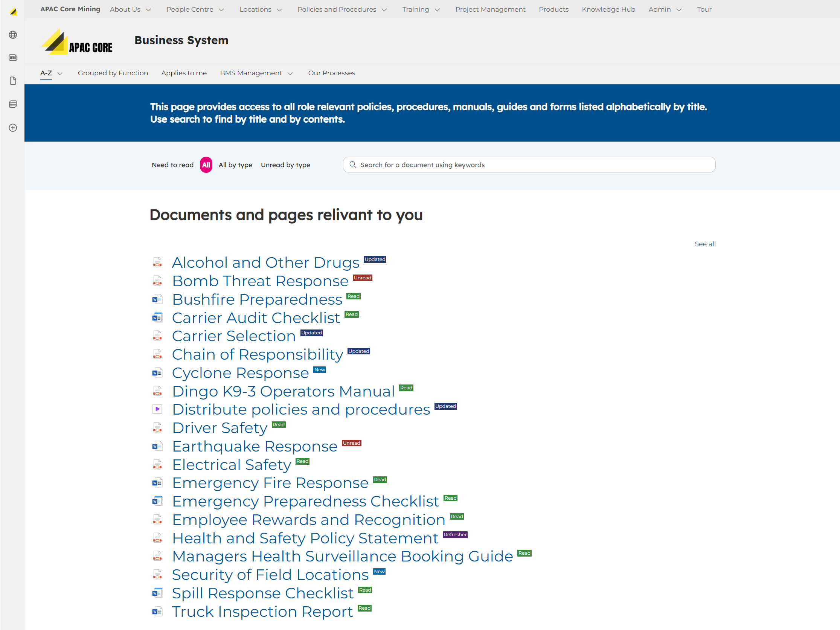Open the A-Z dropdown chevron
Viewport: 840px width, 630px height.
coord(60,73)
